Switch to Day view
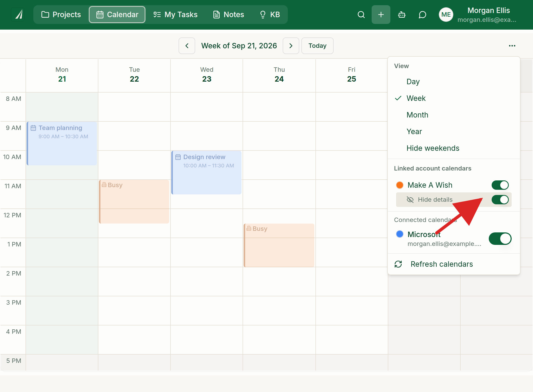The image size is (533, 392). (454, 82)
